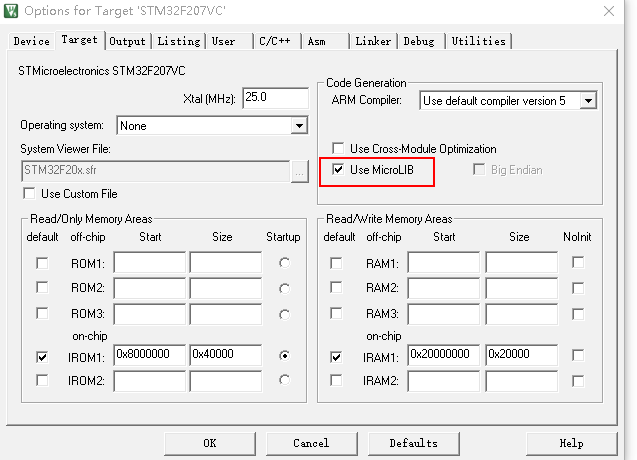Confirm settings with the OK button
The height and width of the screenshot is (460, 637).
click(210, 443)
